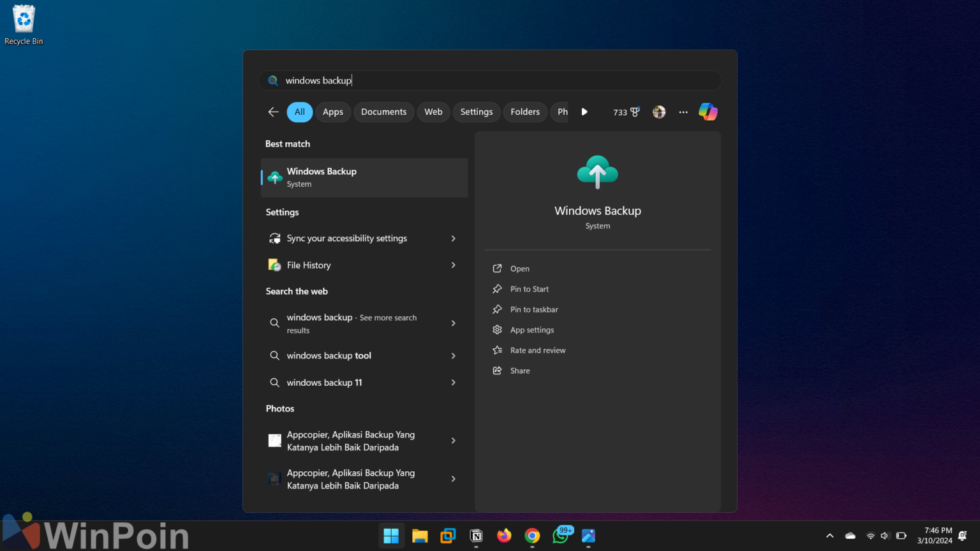Switch to the Settings filter tab
Screen dimensions: 980x551
click(476, 112)
